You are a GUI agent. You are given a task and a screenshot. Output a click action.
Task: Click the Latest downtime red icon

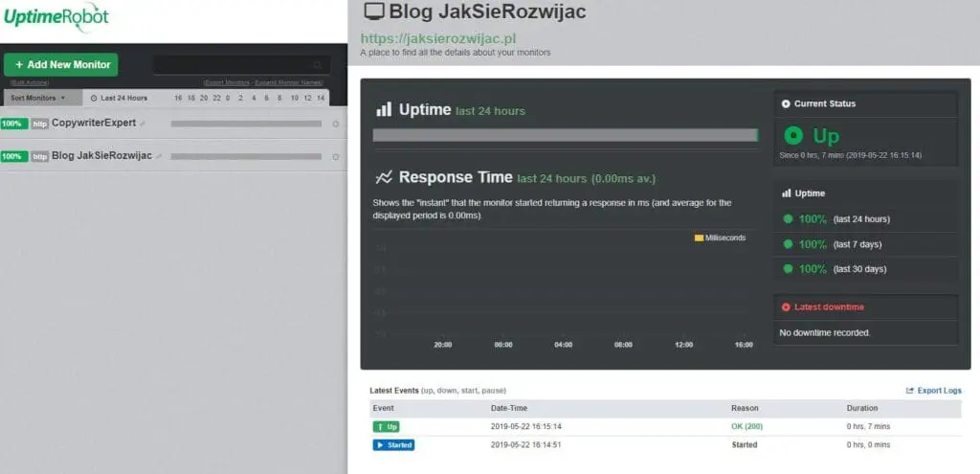pyautogui.click(x=787, y=307)
